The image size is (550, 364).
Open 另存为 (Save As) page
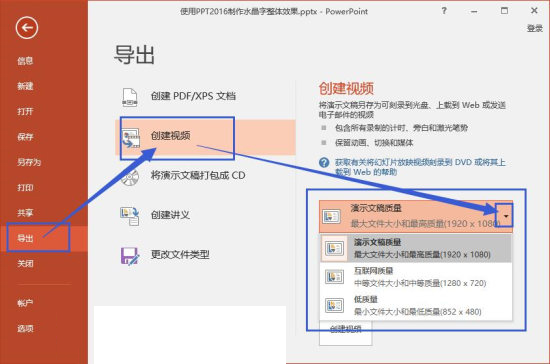pyautogui.click(x=29, y=162)
